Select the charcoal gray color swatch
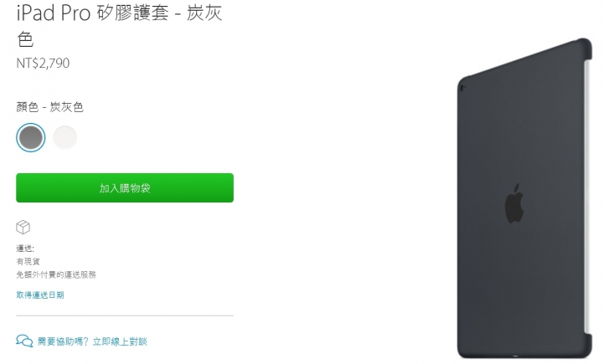This screenshot has height=364, width=603. pos(31,137)
